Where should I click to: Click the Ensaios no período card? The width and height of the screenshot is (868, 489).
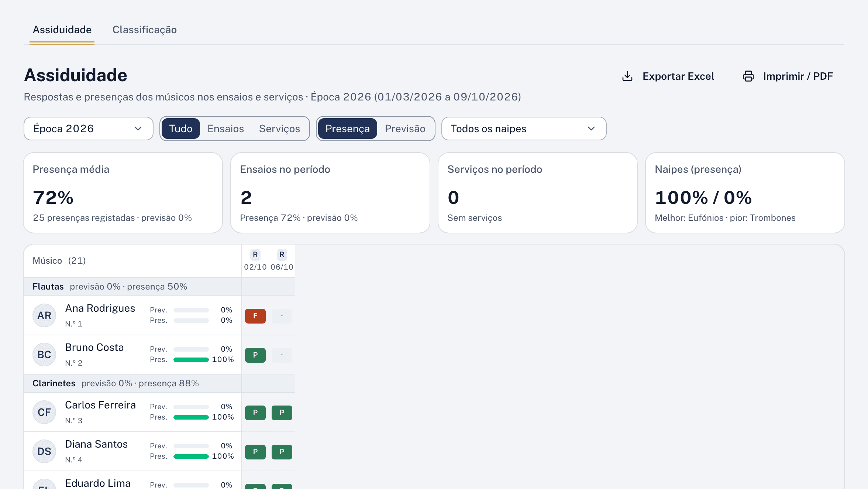tap(330, 193)
